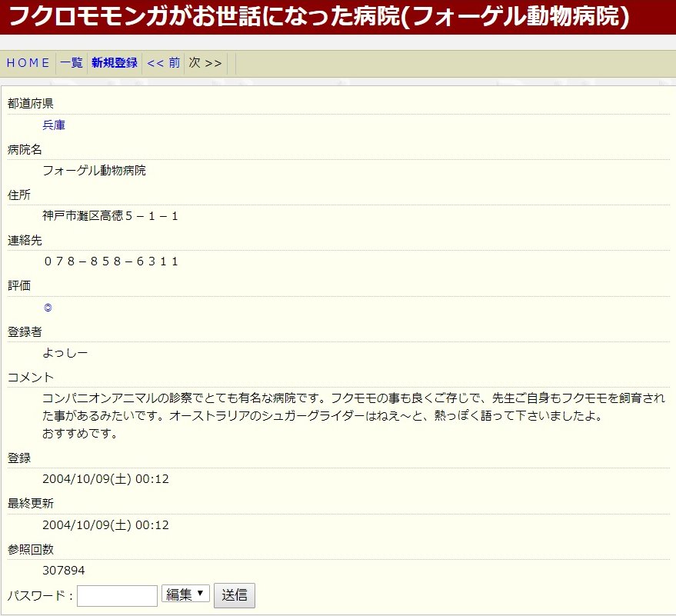Click the view count 307894
676x616 pixels.
coord(64,571)
